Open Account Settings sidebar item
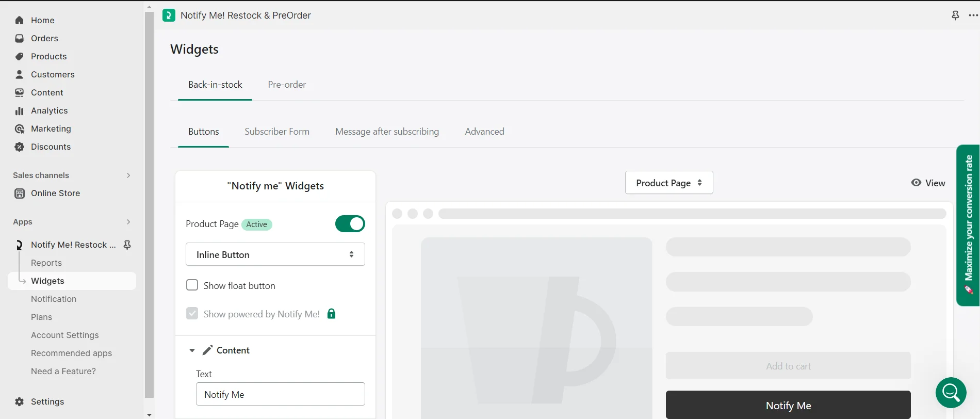Viewport: 980px width, 419px height. coord(65,335)
